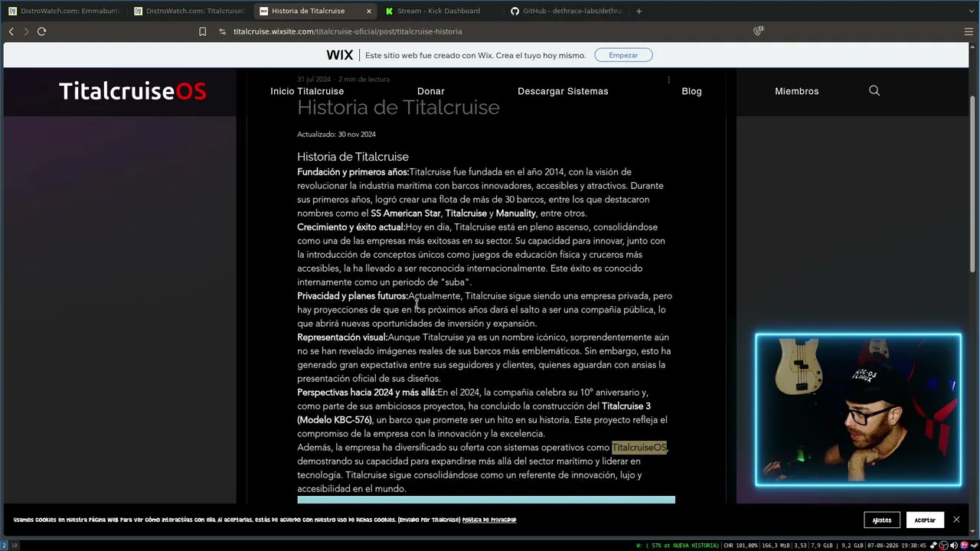Open the Brave shields icon

tap(758, 31)
